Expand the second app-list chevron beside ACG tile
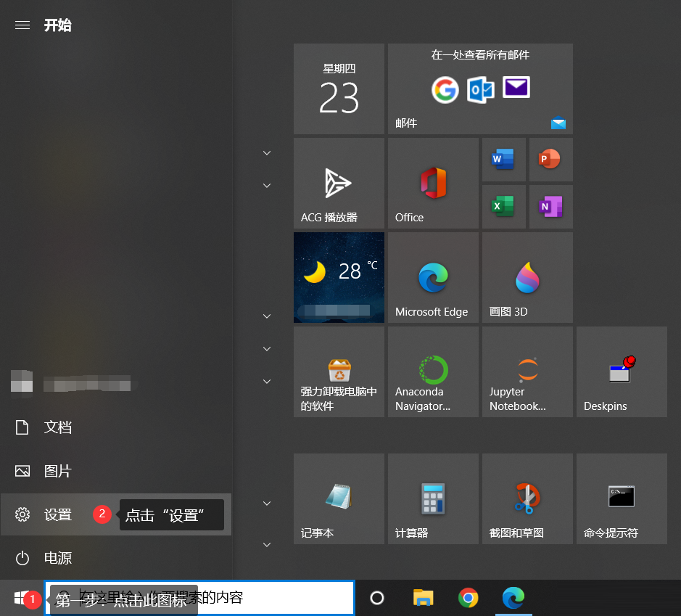Viewport: 681px width, 616px height. (267, 186)
